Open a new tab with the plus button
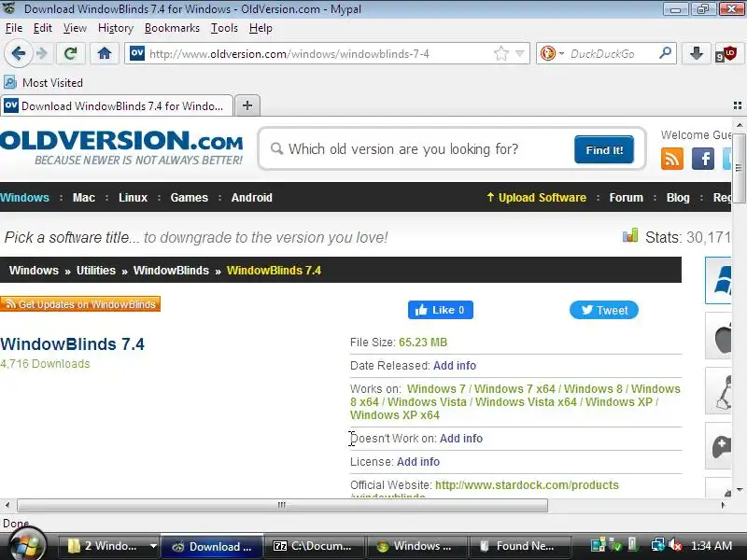The width and height of the screenshot is (747, 560). point(247,105)
